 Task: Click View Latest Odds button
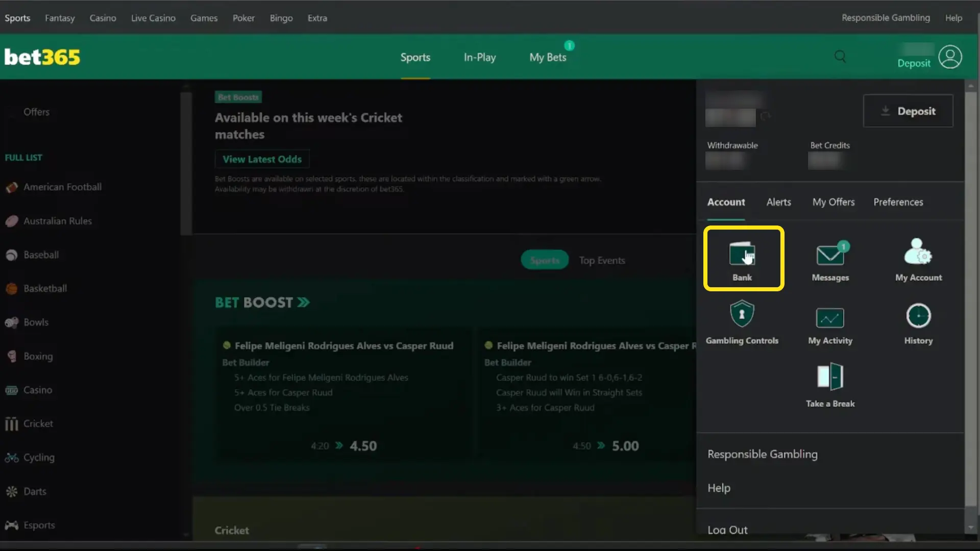coord(262,159)
